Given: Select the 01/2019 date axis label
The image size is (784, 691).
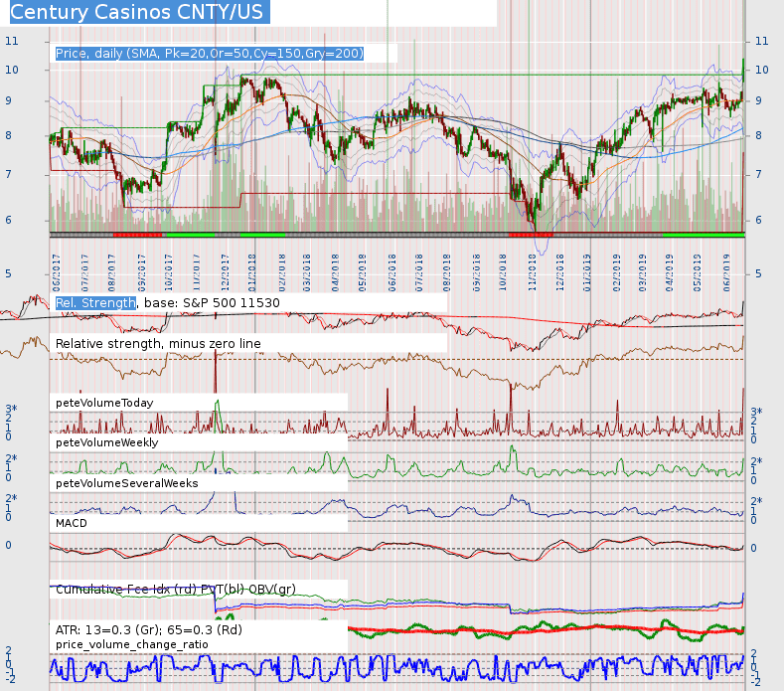Looking at the screenshot, I should coord(587,272).
